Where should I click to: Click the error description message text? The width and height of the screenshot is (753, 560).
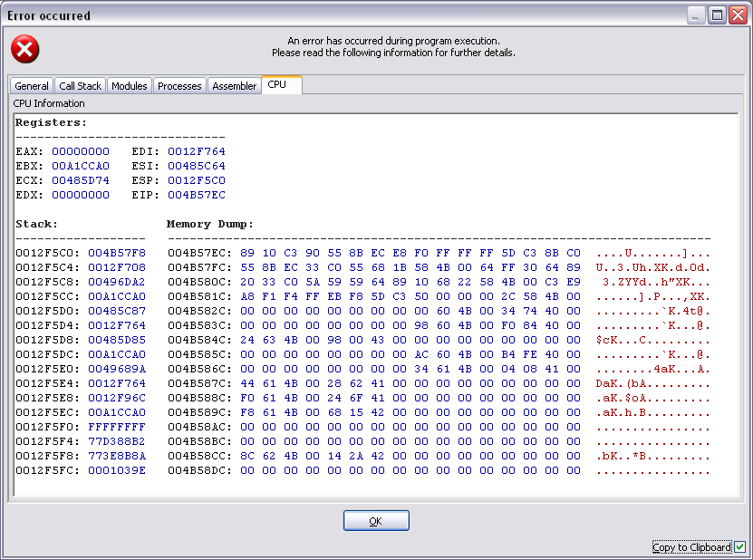click(x=394, y=46)
